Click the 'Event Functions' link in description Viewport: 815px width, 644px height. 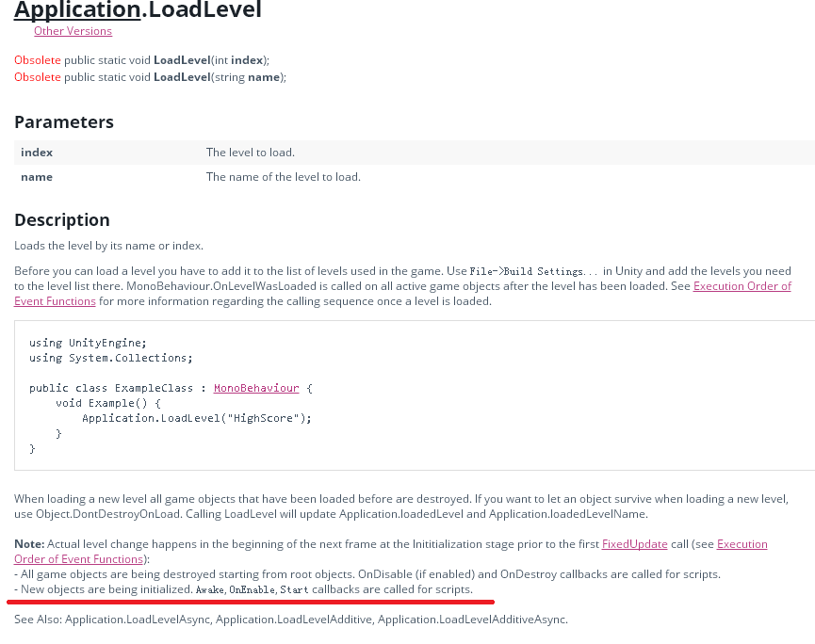click(x=55, y=301)
